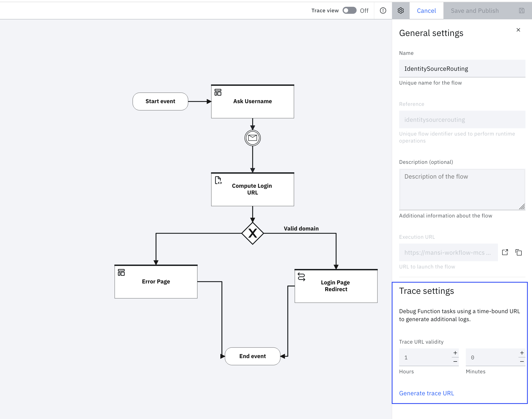Image resolution: width=532 pixels, height=419 pixels.
Task: Decrease trace validity Hours value
Action: (455, 361)
